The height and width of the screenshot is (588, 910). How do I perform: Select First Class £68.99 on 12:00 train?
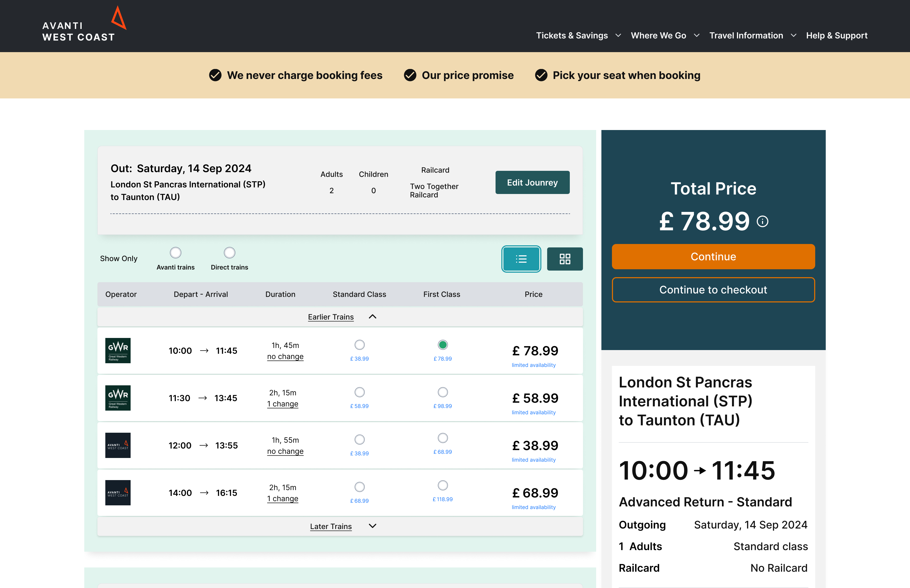point(443,438)
